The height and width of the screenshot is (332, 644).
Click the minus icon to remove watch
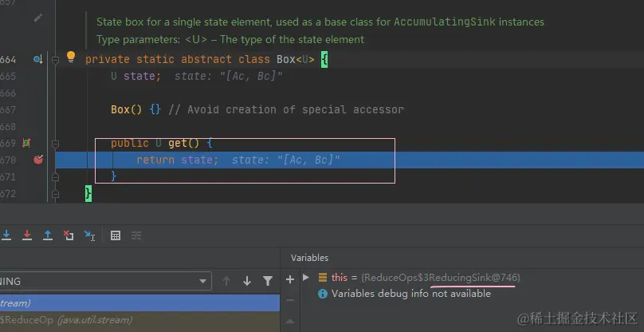pos(290,300)
